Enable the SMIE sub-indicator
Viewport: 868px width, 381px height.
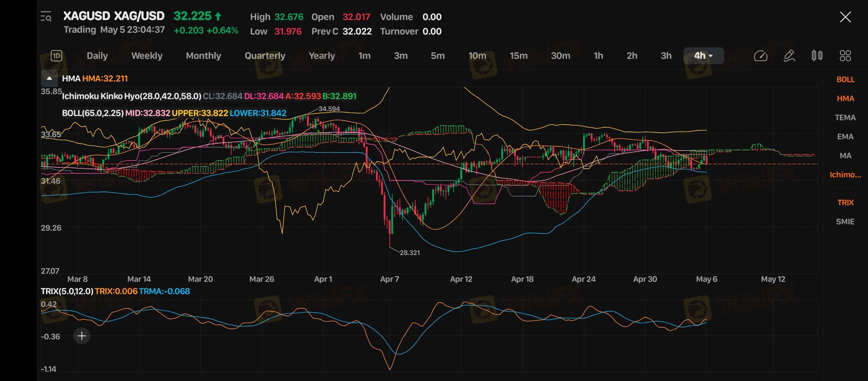coord(845,222)
